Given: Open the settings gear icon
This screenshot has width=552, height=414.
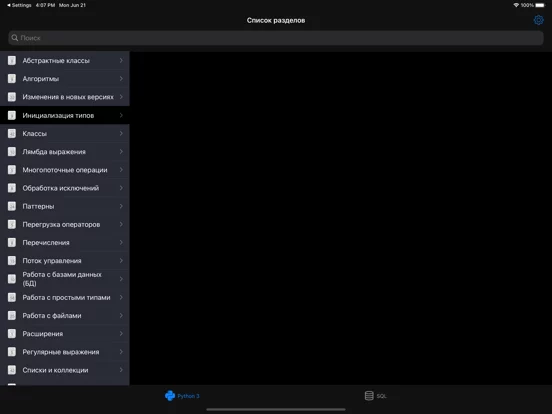Looking at the screenshot, I should coord(538,20).
